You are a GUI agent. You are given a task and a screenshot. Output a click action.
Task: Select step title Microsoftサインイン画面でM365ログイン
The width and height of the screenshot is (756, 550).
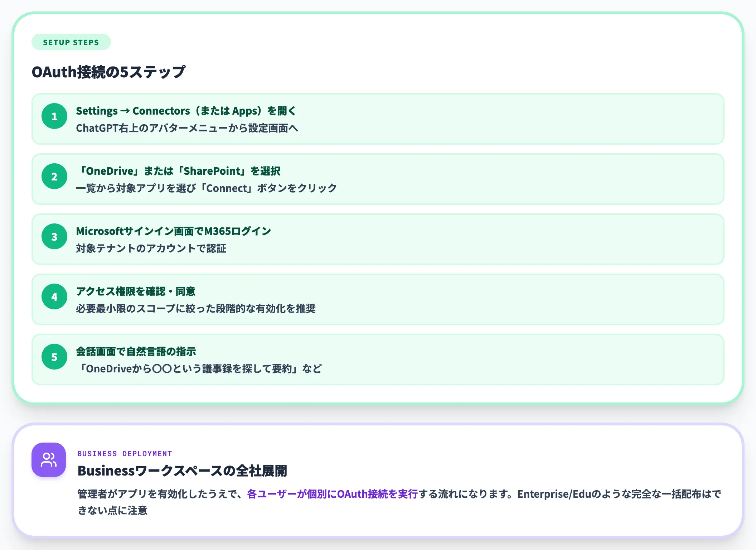pyautogui.click(x=174, y=231)
